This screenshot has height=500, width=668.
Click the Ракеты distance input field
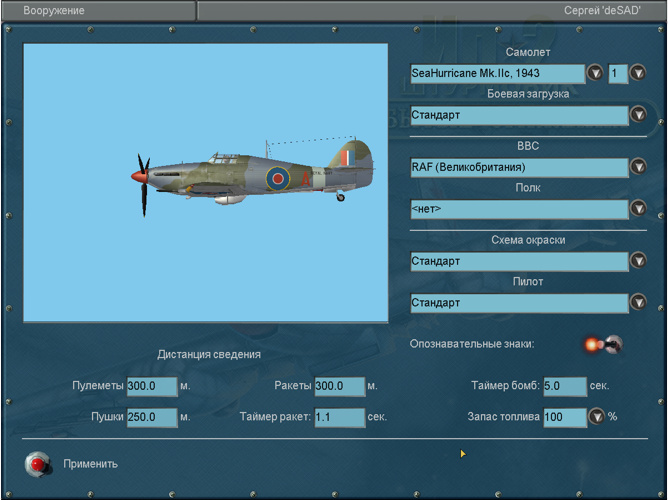[339, 386]
